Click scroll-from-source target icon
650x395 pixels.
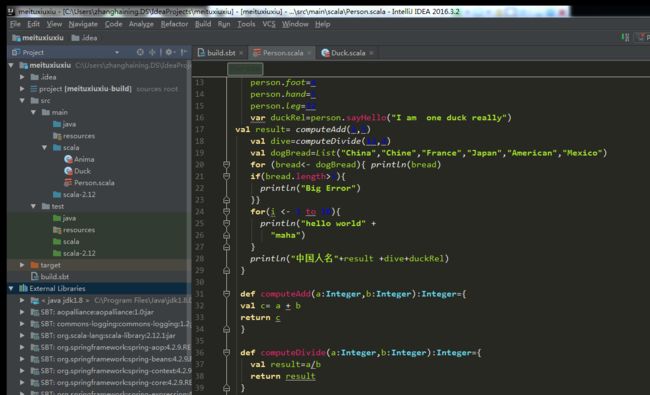[x=140, y=52]
